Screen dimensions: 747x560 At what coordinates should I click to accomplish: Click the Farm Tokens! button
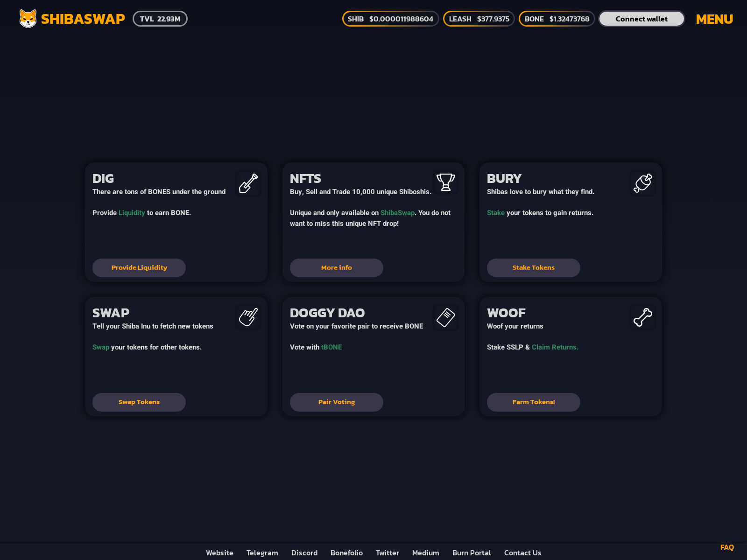(534, 402)
